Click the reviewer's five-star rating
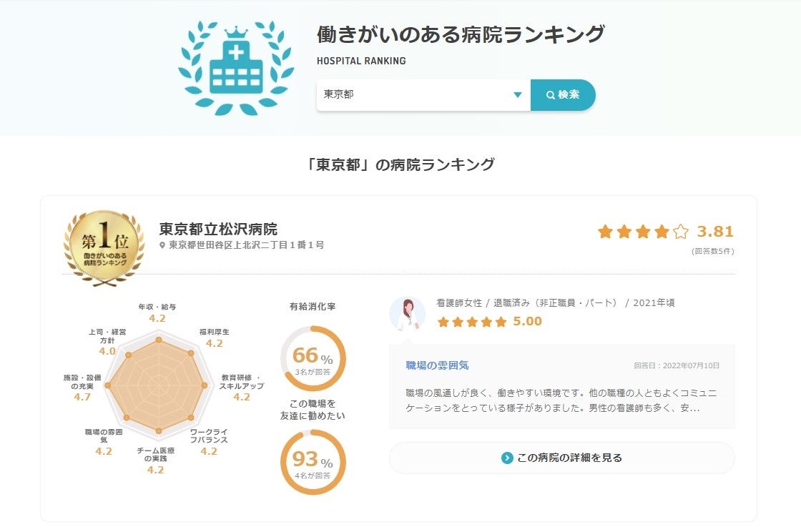This screenshot has height=532, width=801. 472,322
